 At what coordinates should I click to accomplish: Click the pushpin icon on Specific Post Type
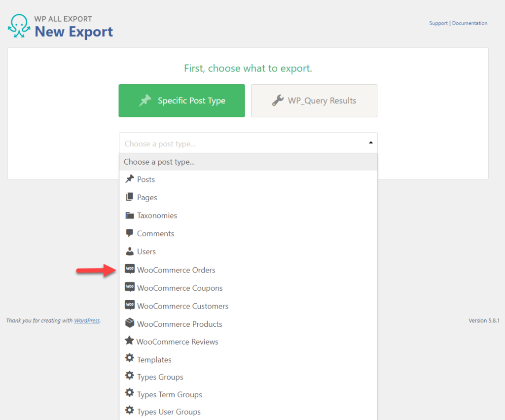tap(145, 101)
